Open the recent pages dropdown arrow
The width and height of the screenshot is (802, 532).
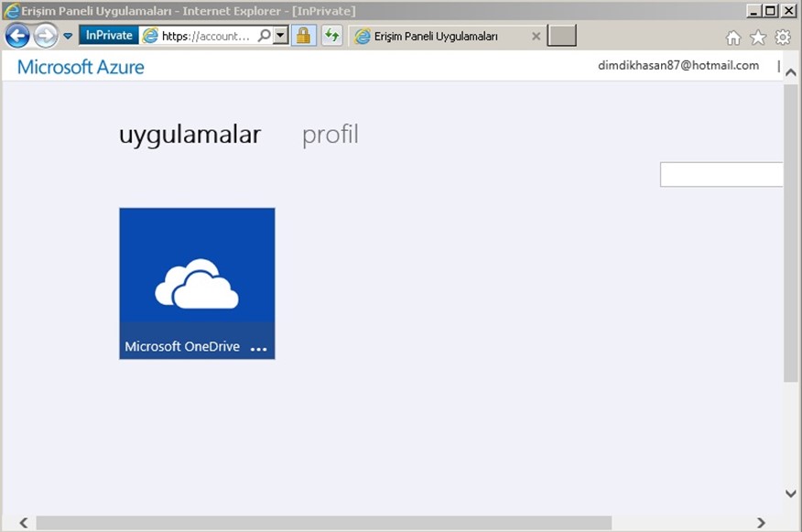[68, 36]
